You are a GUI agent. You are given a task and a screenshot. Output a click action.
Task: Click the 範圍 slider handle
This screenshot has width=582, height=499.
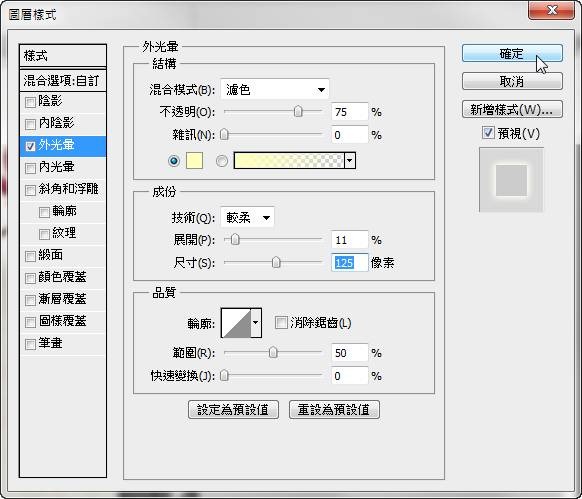(273, 352)
